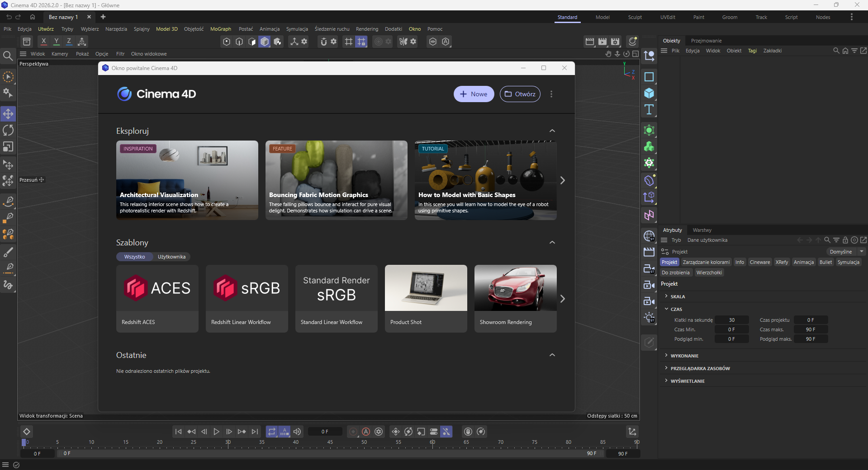Viewport: 868px width, 470px height.
Task: Click frame 45 on the timeline ruler
Action: click(x=330, y=443)
